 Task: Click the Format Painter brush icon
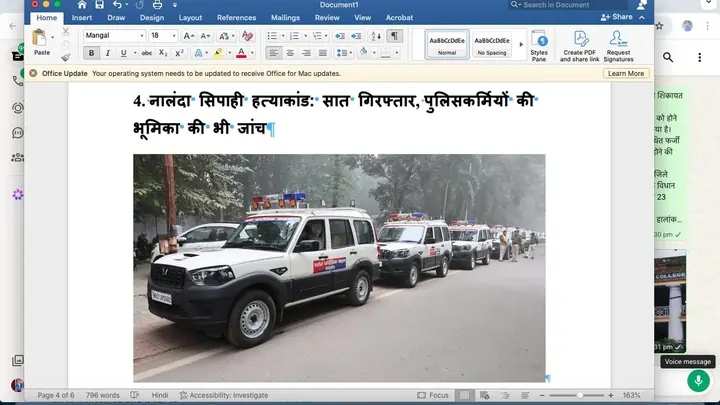coord(66,57)
